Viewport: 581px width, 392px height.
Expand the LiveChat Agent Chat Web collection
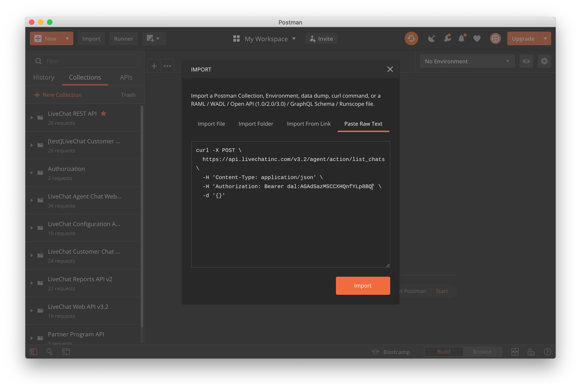pyautogui.click(x=32, y=200)
